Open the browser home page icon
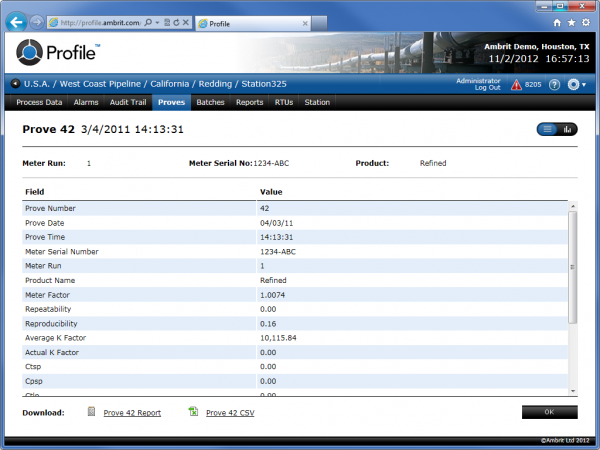The image size is (600, 450). [557, 23]
